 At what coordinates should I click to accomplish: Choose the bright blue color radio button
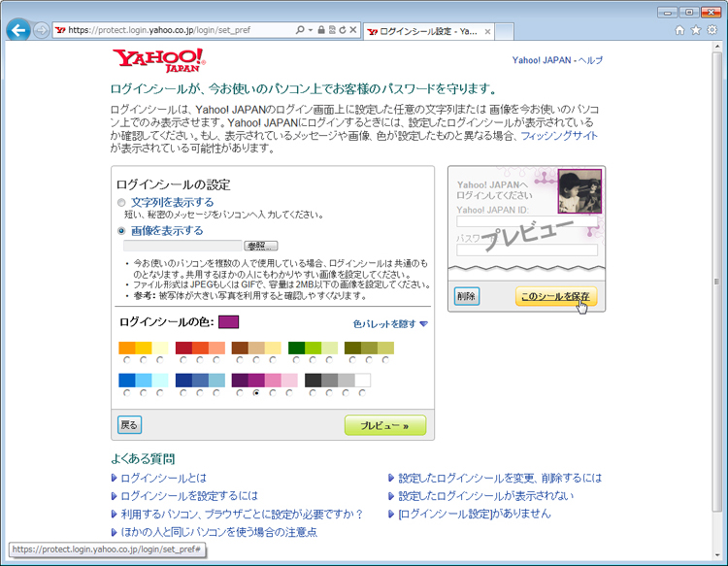127,393
